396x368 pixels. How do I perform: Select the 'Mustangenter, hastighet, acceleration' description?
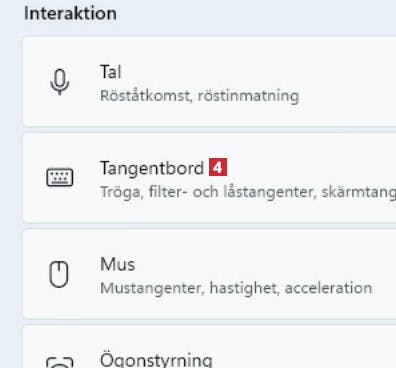236,288
